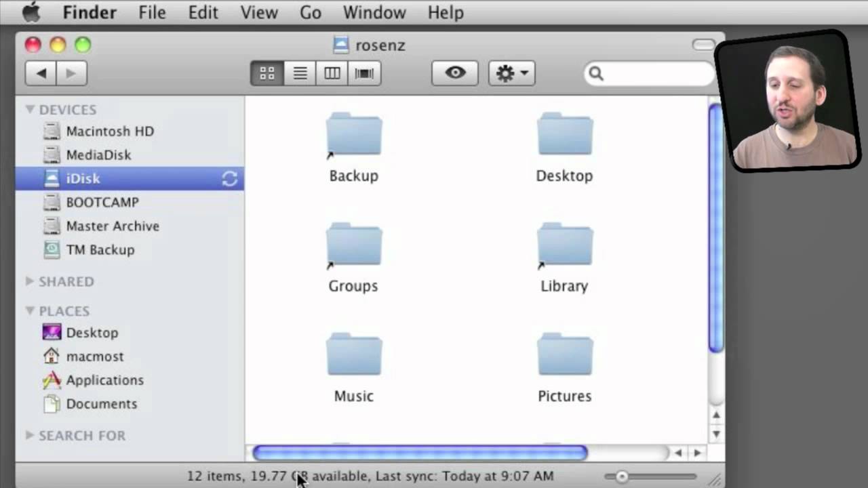Screen dimensions: 868x488
Task: Open the Edit menu
Action: pyautogui.click(x=203, y=12)
